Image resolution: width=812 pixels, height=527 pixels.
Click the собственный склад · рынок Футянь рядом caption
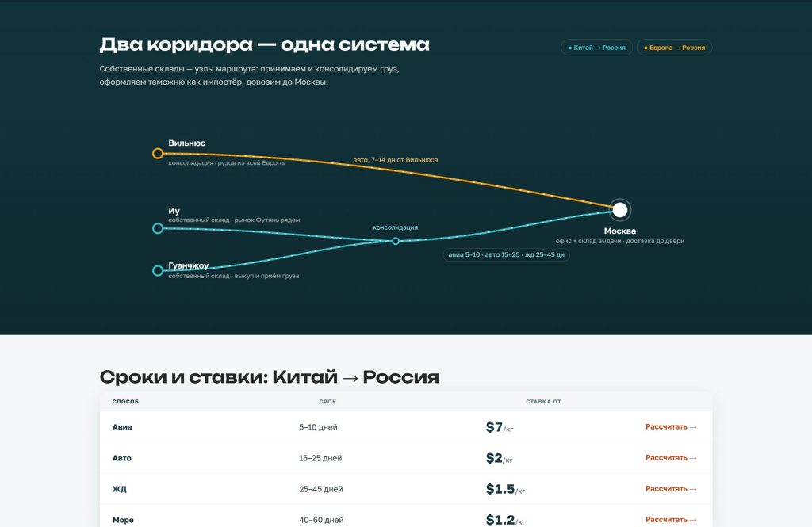point(234,220)
